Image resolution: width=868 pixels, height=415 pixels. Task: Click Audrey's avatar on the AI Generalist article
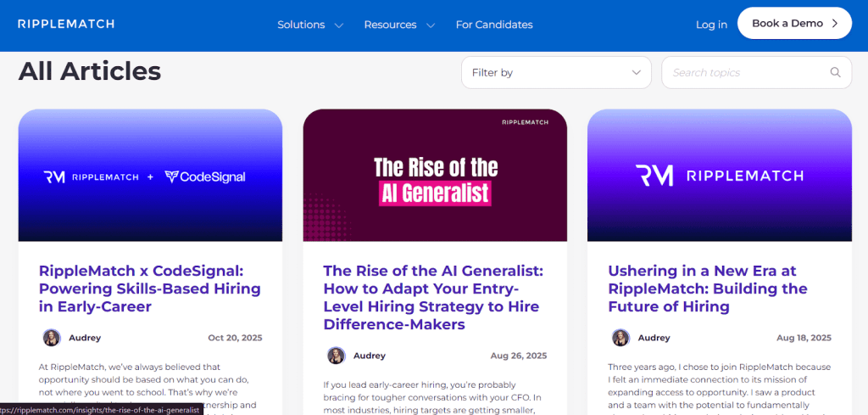[x=337, y=356]
